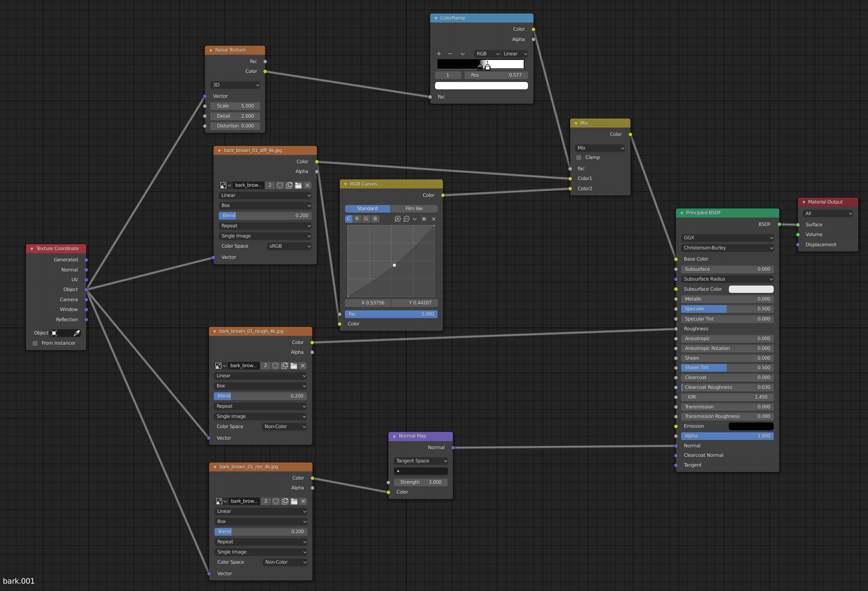
Task: Toggle clipping options in RGB Curves
Action: point(424,219)
